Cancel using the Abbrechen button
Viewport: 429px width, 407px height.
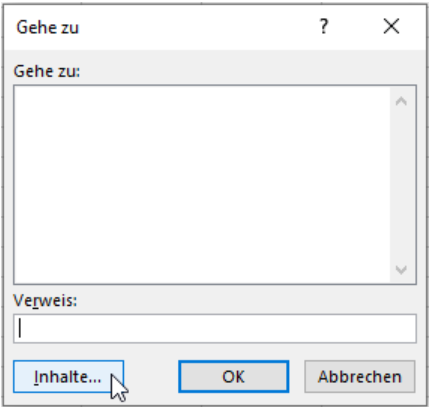(x=360, y=377)
